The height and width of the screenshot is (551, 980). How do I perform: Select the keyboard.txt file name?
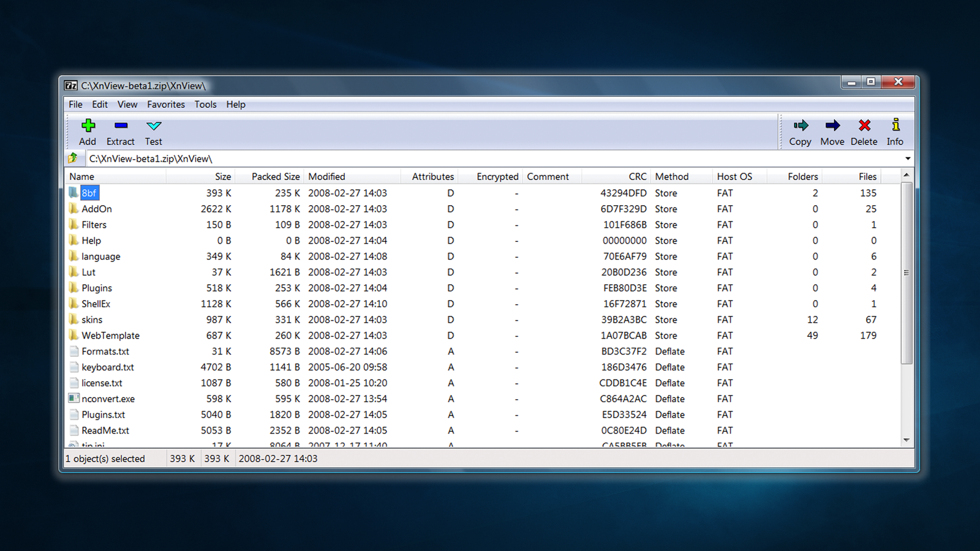(108, 367)
